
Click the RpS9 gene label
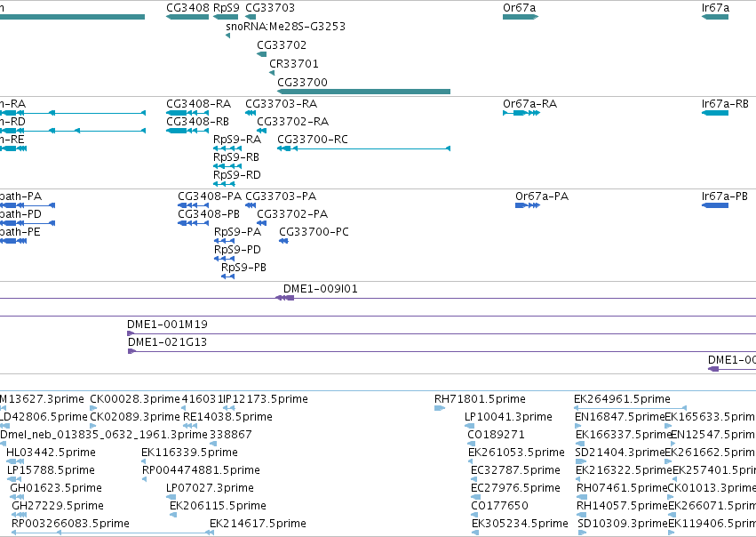pyautogui.click(x=227, y=8)
